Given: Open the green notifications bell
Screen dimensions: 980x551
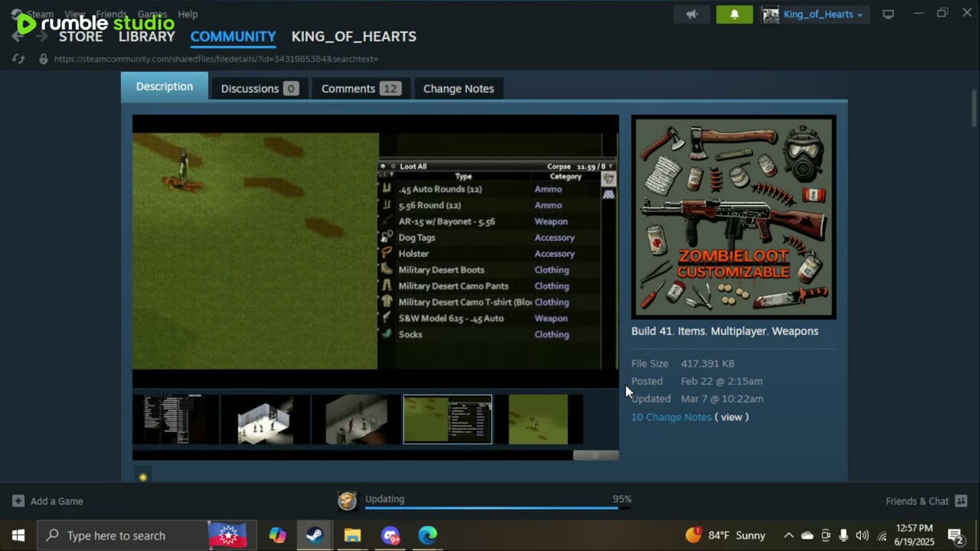Looking at the screenshot, I should (x=734, y=15).
